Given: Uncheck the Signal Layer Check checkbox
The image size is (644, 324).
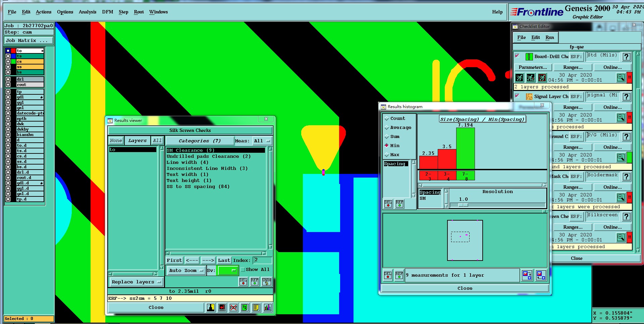Looking at the screenshot, I should [x=517, y=96].
